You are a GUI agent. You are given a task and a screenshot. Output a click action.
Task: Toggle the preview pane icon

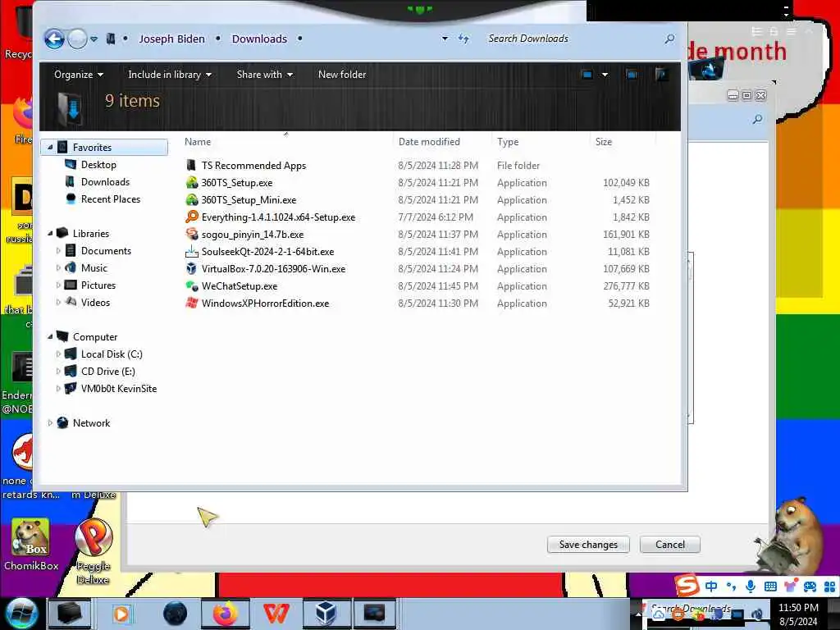point(632,75)
